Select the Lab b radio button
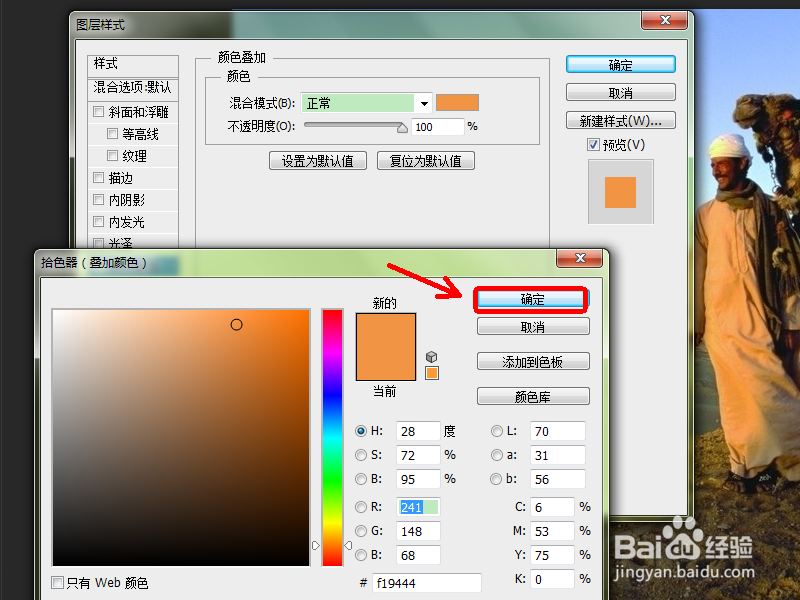Image resolution: width=800 pixels, height=600 pixels. [495, 479]
